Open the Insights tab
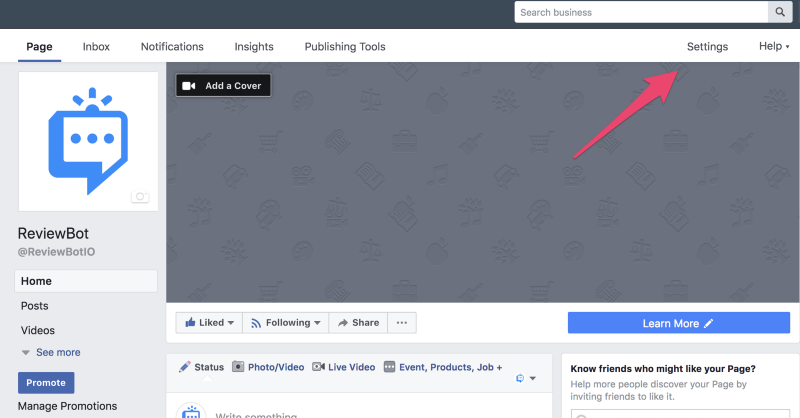 click(x=254, y=47)
